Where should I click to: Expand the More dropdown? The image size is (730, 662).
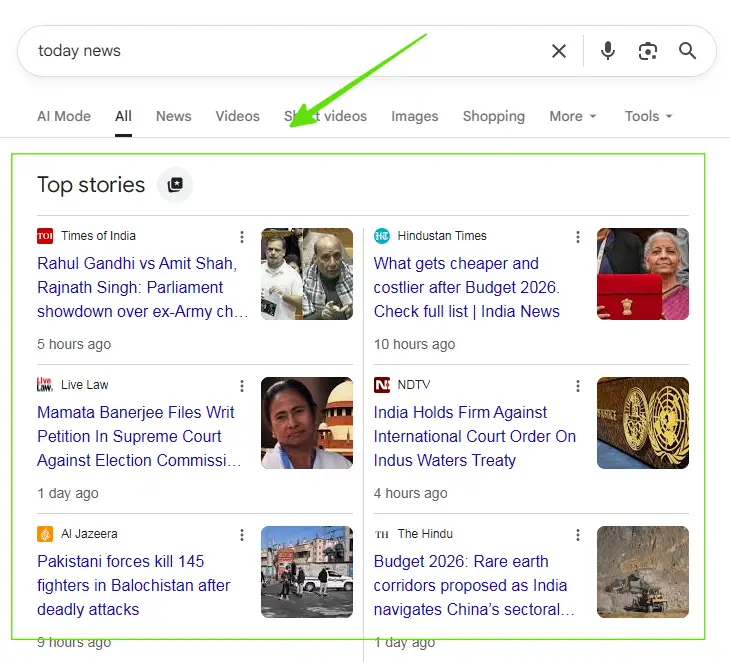point(572,116)
